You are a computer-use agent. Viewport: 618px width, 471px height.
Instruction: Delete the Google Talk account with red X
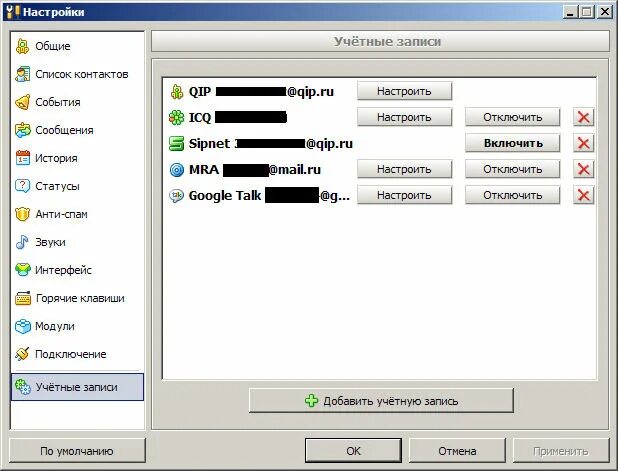point(584,195)
